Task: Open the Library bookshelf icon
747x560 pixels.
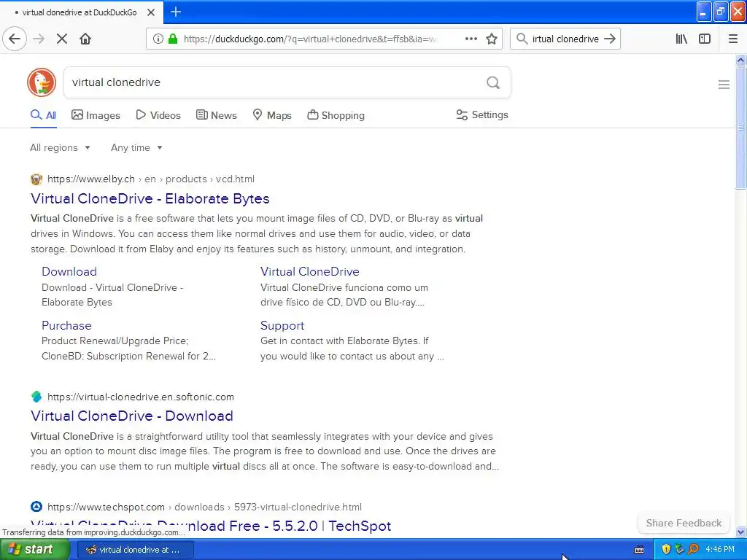Action: tap(681, 39)
